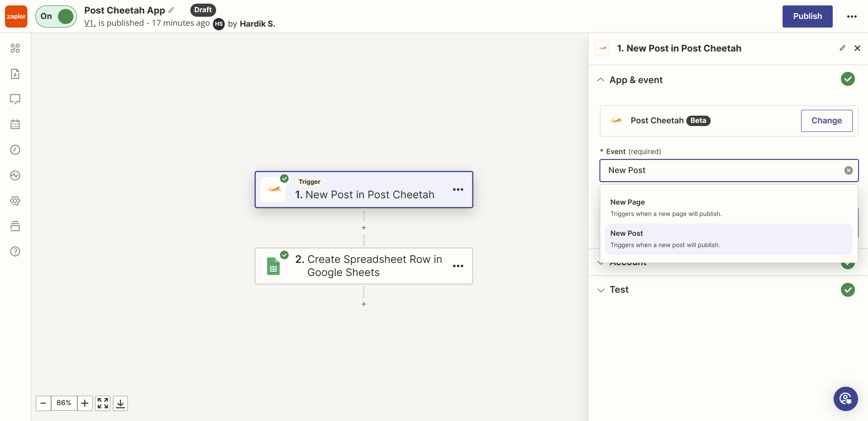The height and width of the screenshot is (421, 868).
Task: Zoom in the canvas with plus button
Action: (85, 403)
